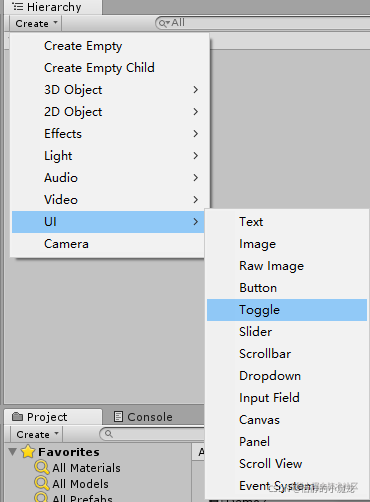Click the Project tab folder icon
The image size is (370, 502).
pos(17,417)
